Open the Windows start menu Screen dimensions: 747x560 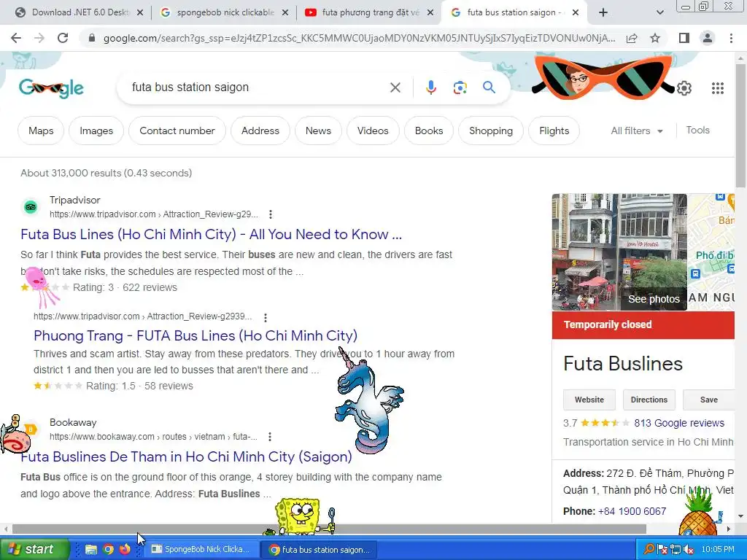(34, 549)
